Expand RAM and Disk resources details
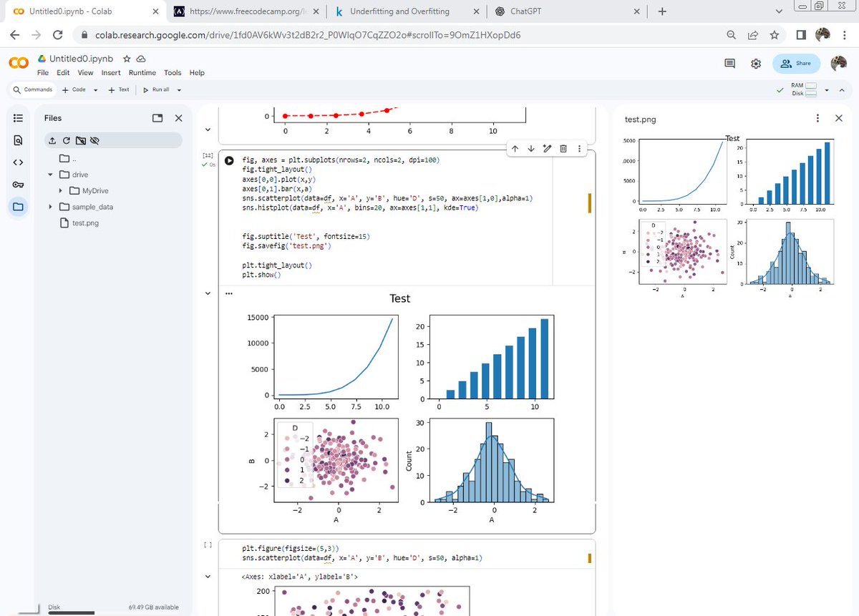Image resolution: width=859 pixels, height=616 pixels. click(825, 89)
